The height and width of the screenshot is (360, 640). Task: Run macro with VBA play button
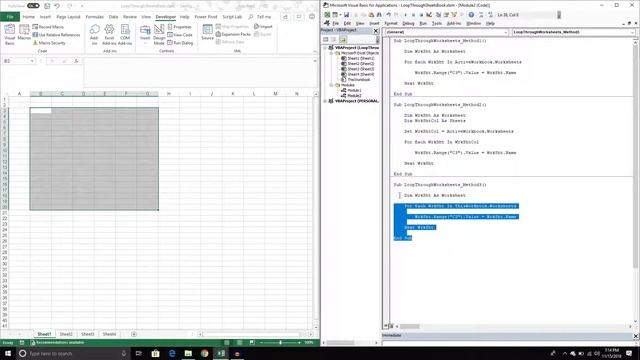(405, 15)
